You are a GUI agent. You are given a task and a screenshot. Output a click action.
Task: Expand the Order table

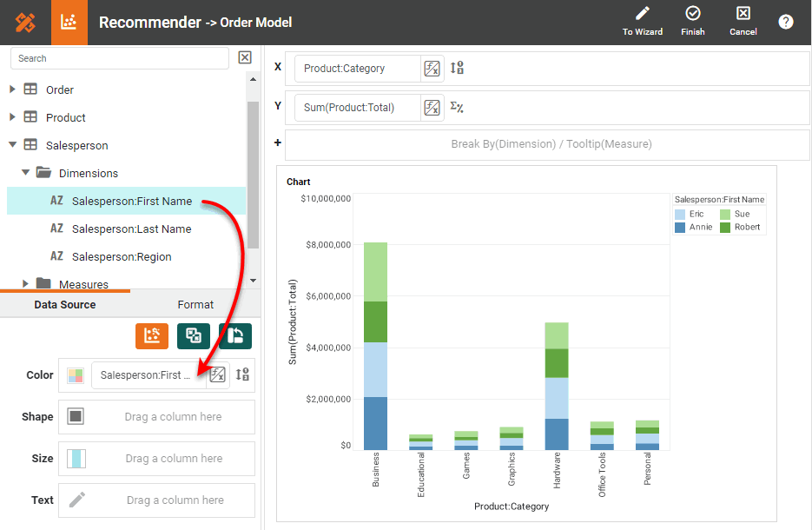point(13,89)
